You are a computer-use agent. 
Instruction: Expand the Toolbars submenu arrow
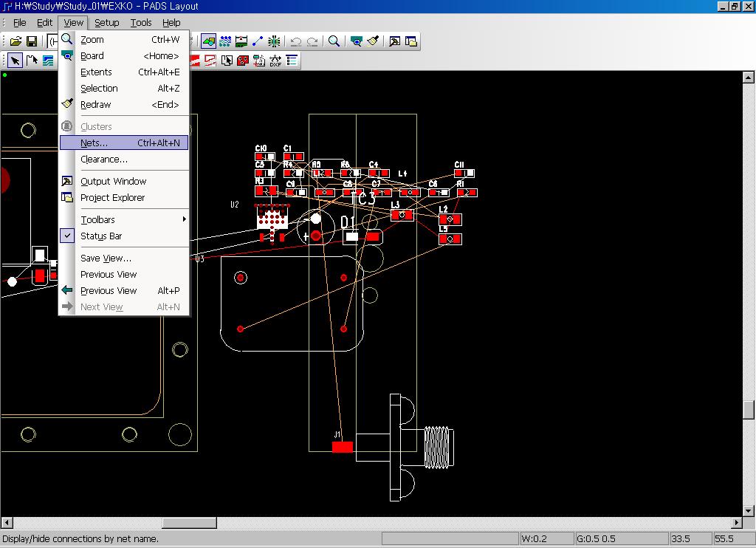click(x=184, y=219)
